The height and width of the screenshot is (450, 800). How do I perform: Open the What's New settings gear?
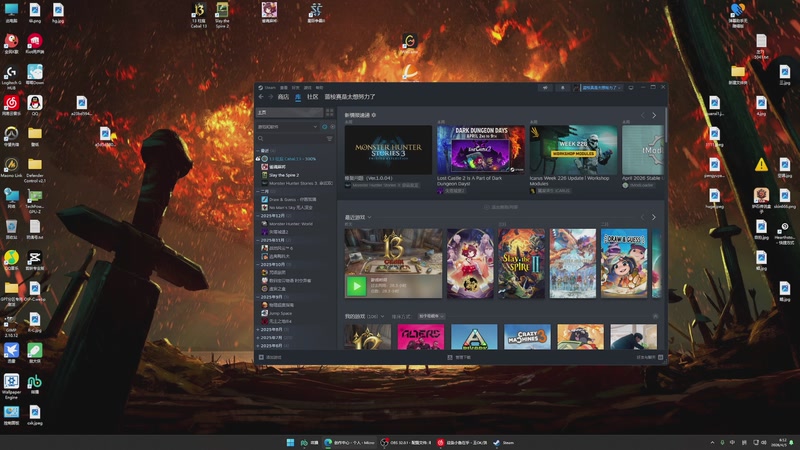point(374,115)
